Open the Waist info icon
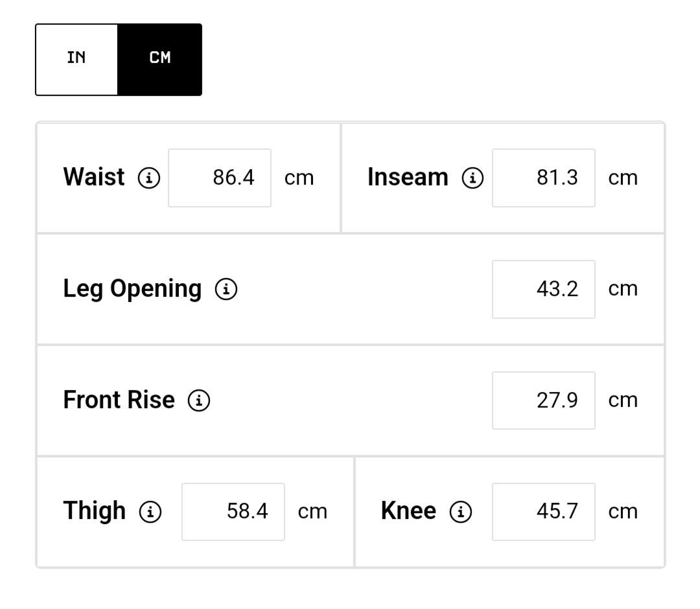 [x=149, y=178]
